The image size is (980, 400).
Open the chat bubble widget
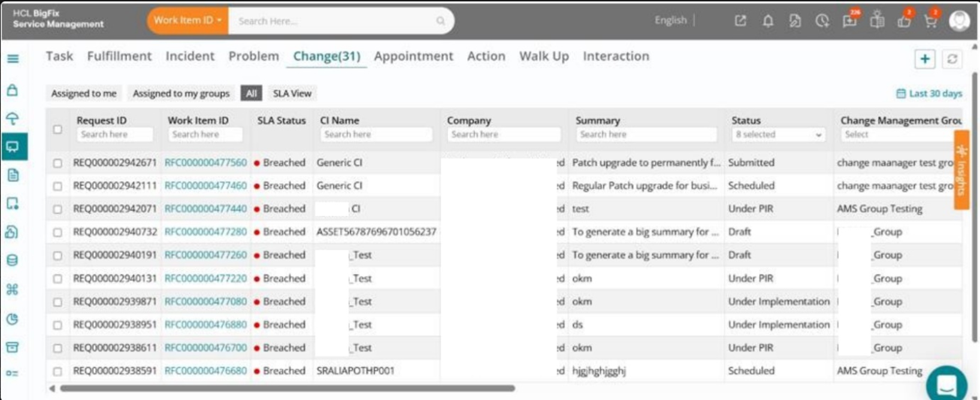tap(946, 383)
